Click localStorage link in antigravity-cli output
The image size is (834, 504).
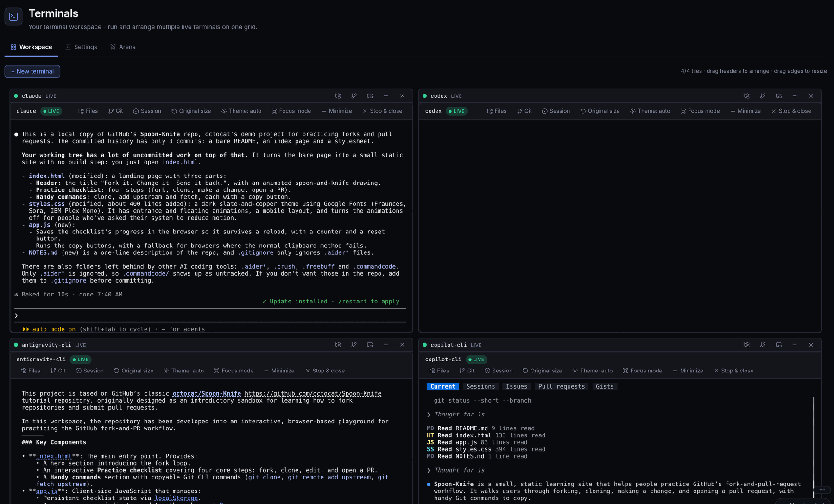[x=177, y=498]
